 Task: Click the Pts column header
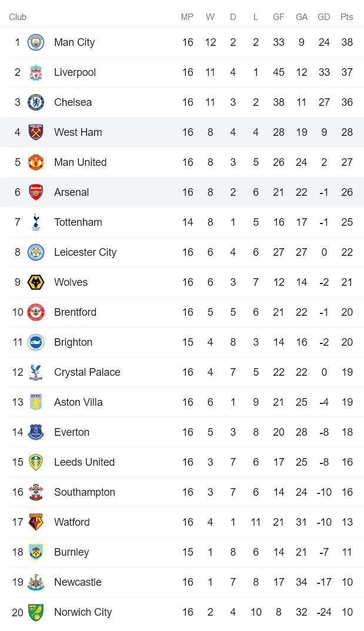pos(347,17)
